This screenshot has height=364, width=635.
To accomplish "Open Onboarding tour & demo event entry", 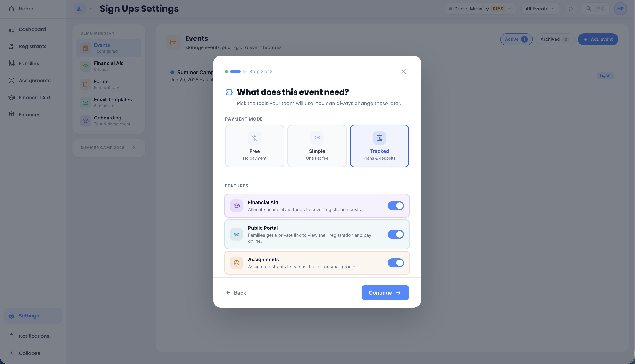I will pos(109,121).
